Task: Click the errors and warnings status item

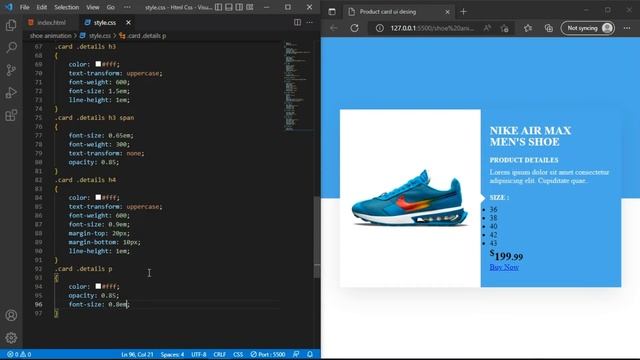Action: [19, 354]
